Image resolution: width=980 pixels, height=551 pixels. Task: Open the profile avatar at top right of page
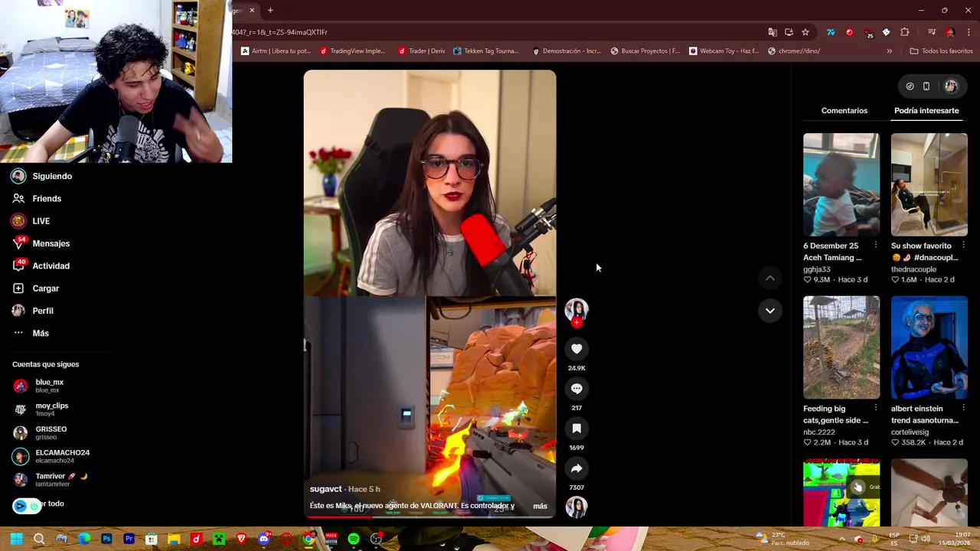click(x=951, y=86)
